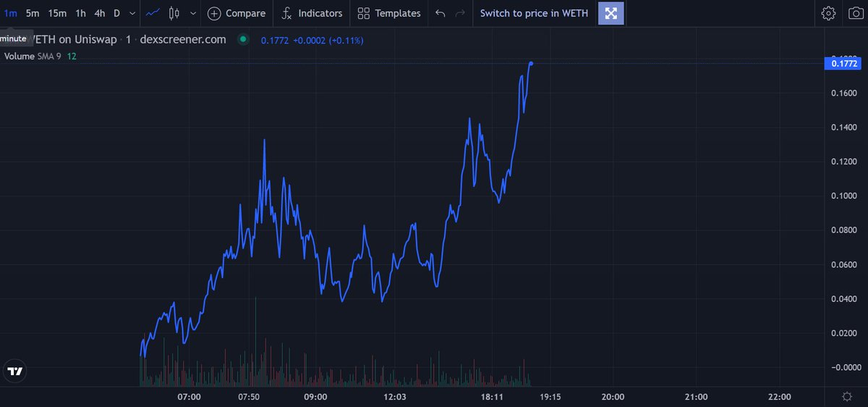Click the 12:03 time axis label

pyautogui.click(x=395, y=397)
